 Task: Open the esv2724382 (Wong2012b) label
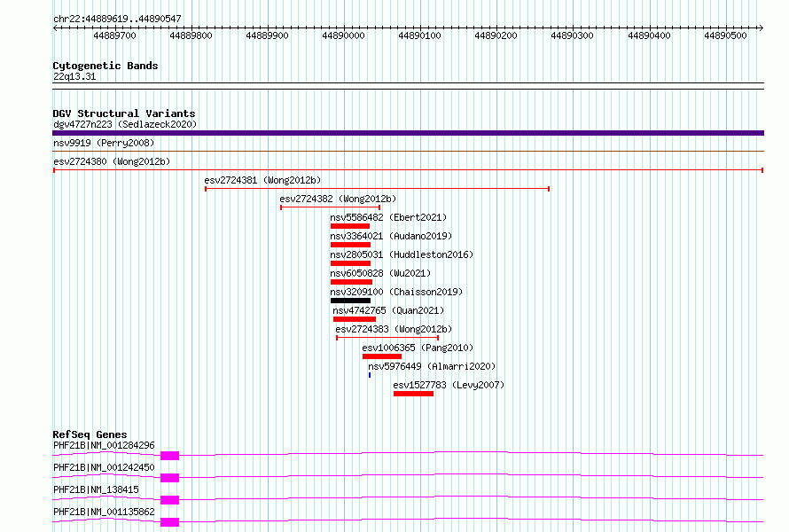[338, 199]
